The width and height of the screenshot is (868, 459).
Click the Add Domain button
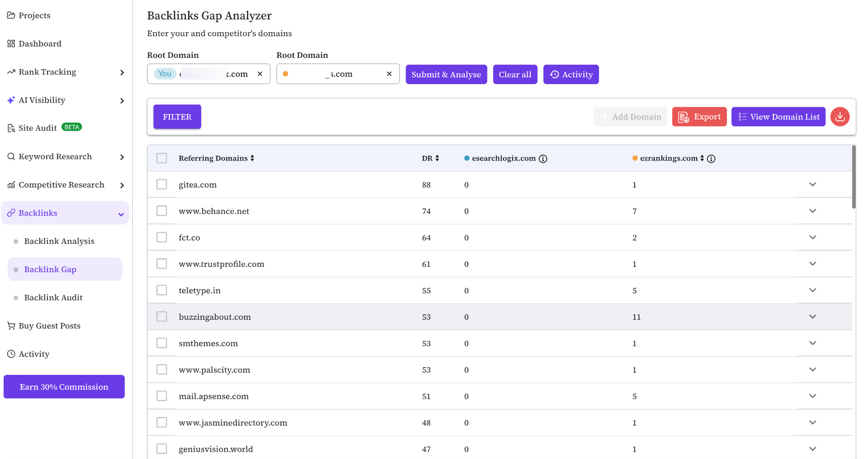coord(631,117)
